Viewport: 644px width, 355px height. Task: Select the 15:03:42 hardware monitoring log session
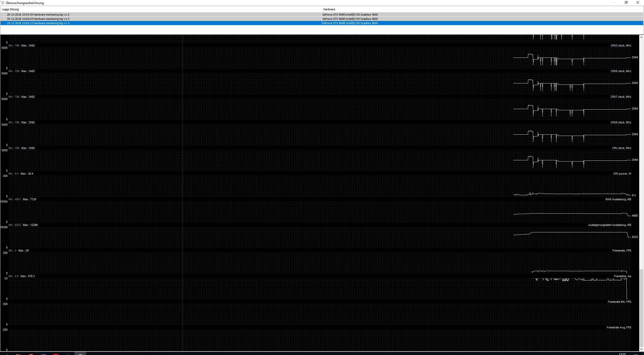38,15
